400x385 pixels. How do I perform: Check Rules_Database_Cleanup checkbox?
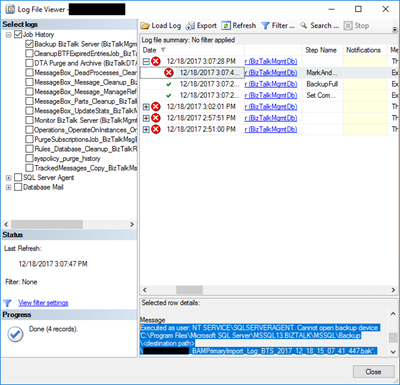pos(29,149)
